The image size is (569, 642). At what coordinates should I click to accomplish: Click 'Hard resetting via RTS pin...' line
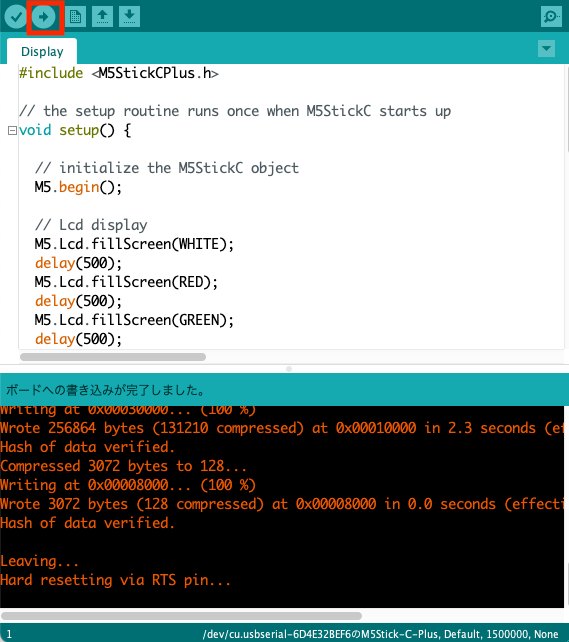[115, 580]
